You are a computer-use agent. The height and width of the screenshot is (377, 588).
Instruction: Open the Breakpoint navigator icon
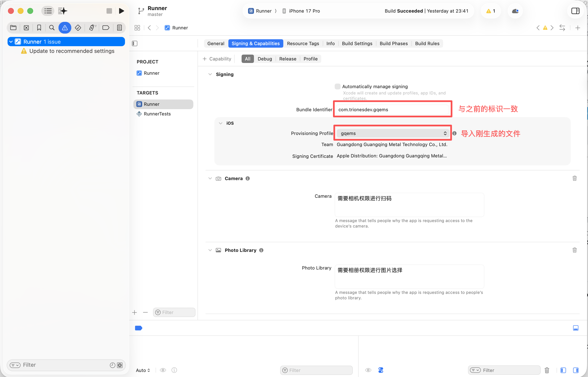pos(106,28)
